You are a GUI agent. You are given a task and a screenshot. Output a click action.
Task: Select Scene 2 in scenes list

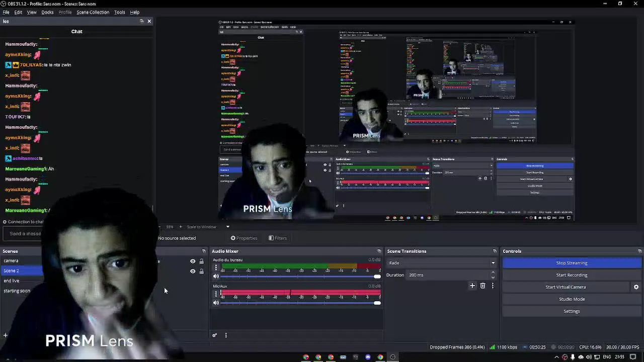pos(21,270)
